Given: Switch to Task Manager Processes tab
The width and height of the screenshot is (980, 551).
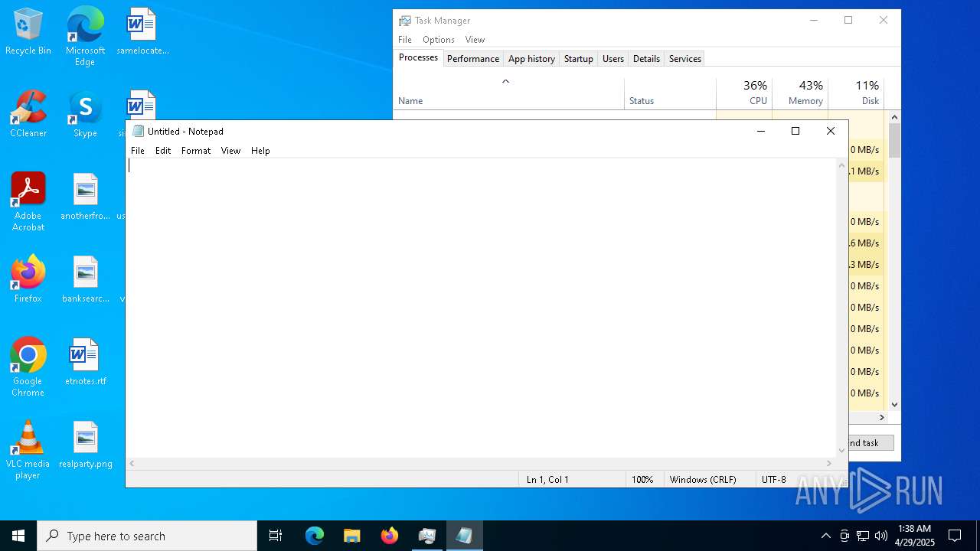Looking at the screenshot, I should point(418,57).
